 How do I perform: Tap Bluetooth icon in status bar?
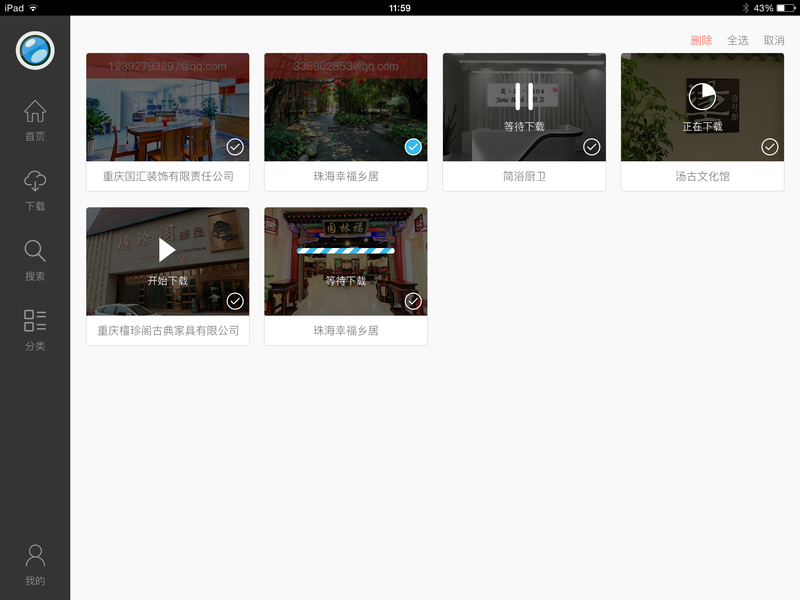(745, 8)
